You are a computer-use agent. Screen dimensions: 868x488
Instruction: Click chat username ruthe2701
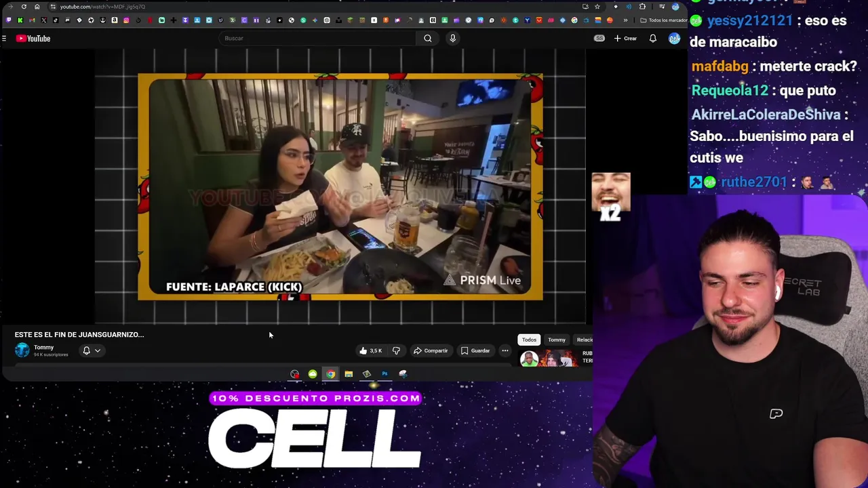click(x=753, y=182)
